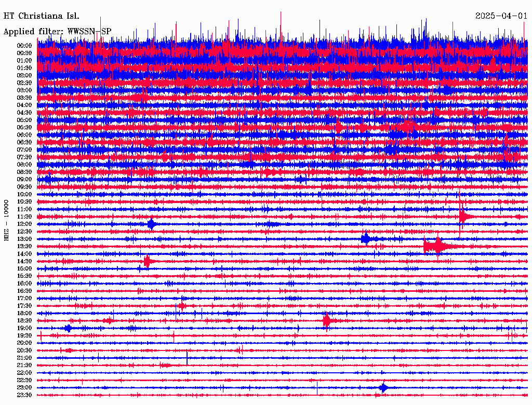Click the blue event burst on the 12:00 trace

(x=151, y=224)
